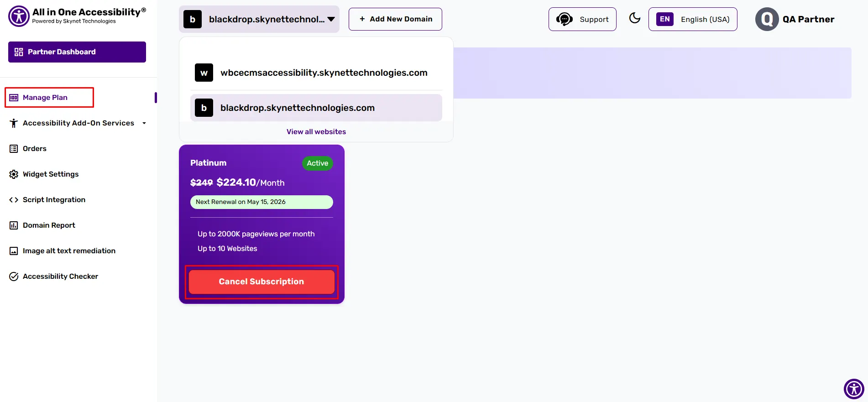Click the Widget Settings gear icon
This screenshot has height=402, width=868.
[14, 174]
